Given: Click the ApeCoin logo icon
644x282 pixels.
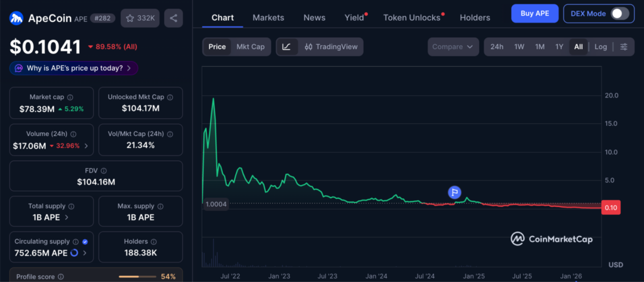Looking at the screenshot, I should pos(16,18).
